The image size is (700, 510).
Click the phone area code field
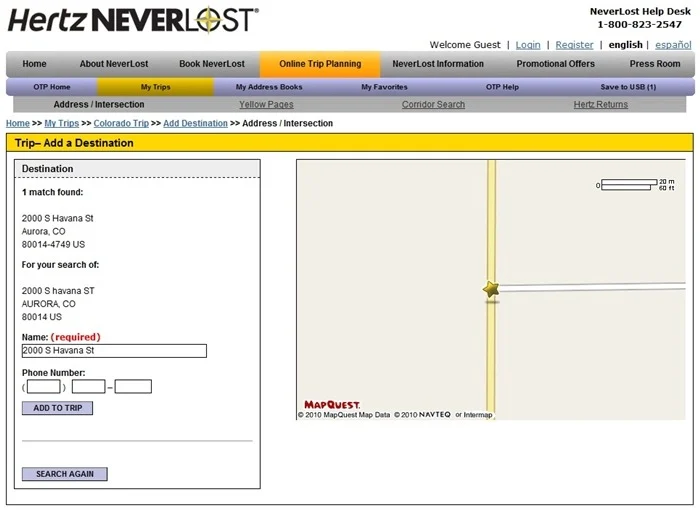pos(43,386)
